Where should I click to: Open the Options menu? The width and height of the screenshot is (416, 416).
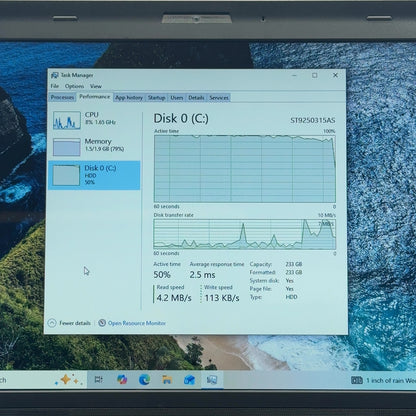pos(74,86)
